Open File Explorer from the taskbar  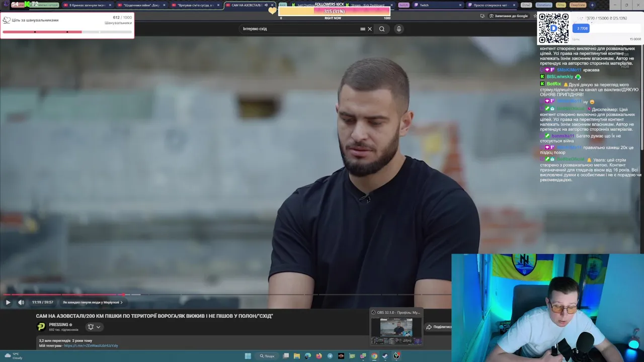[x=297, y=356]
